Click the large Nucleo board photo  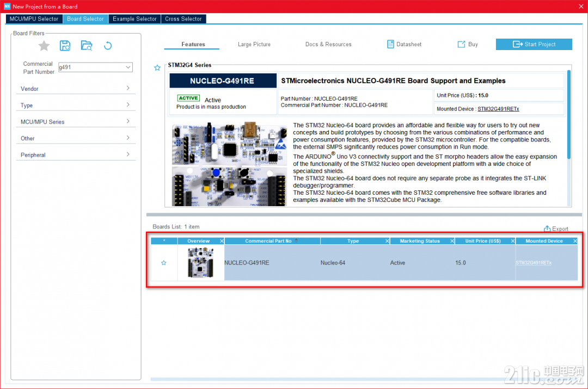pyautogui.click(x=230, y=164)
